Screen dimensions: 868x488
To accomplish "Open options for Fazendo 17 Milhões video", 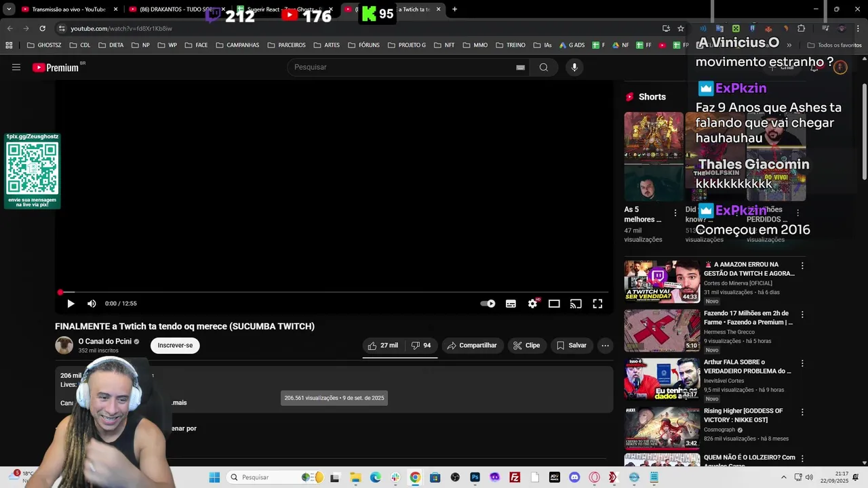I will 802,314.
